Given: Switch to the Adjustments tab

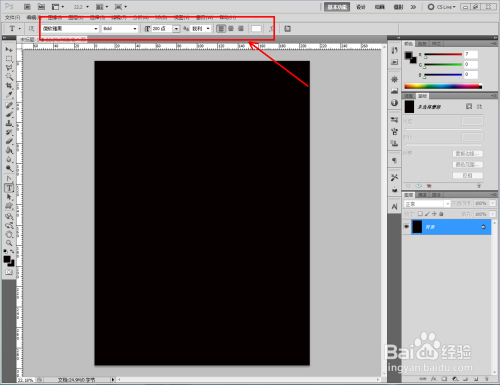Looking at the screenshot, I should [409, 96].
